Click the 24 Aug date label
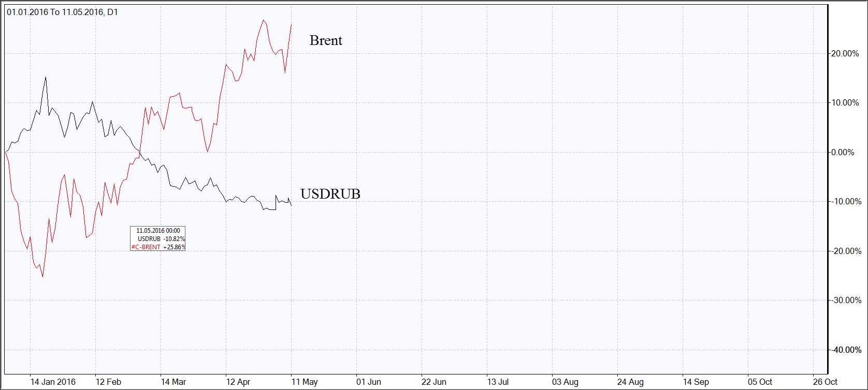Viewport: 868px width, 390px height. (x=630, y=382)
